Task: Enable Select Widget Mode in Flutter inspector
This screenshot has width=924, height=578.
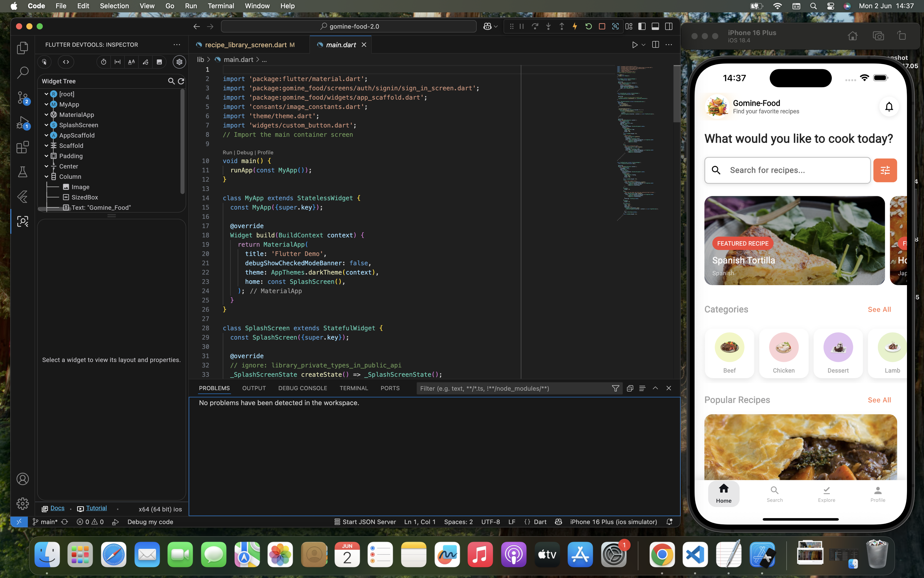Action: (45, 62)
